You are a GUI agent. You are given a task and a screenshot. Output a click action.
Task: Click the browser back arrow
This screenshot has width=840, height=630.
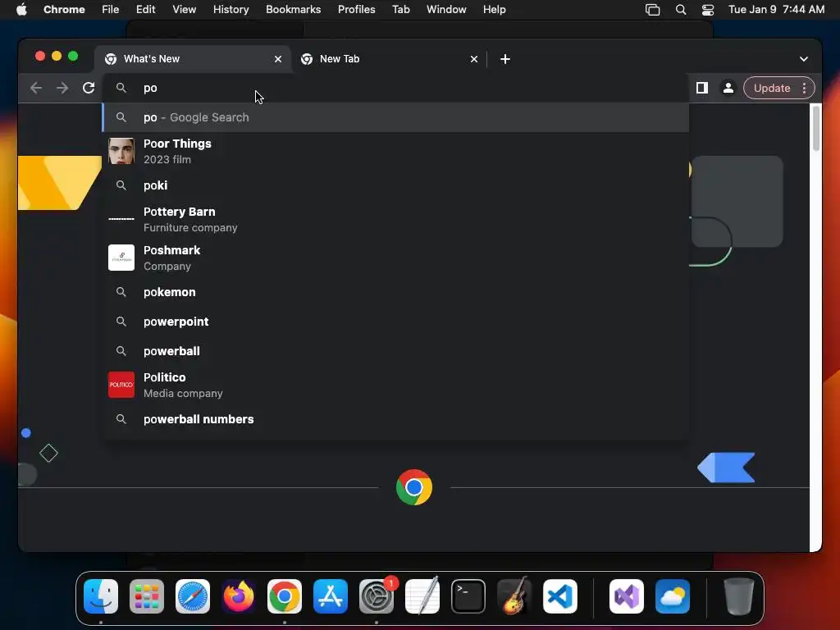coord(36,88)
